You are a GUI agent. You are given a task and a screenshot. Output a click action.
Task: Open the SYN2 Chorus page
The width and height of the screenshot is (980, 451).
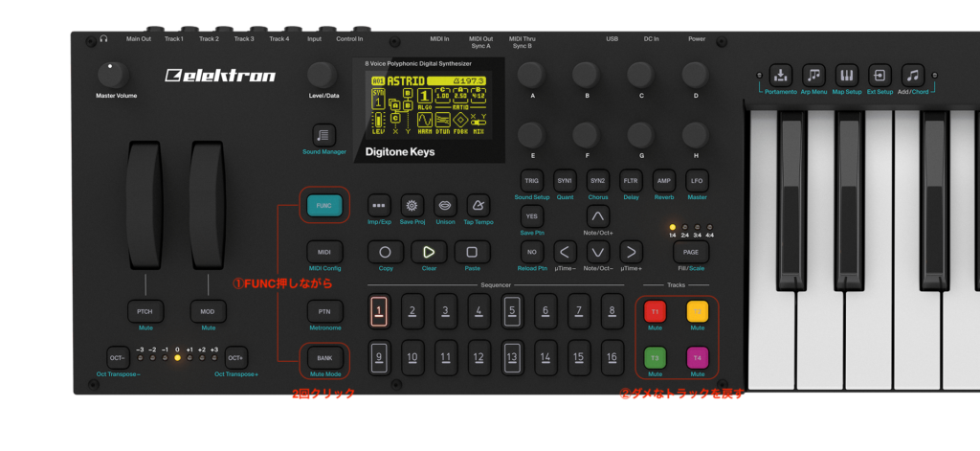click(x=597, y=181)
